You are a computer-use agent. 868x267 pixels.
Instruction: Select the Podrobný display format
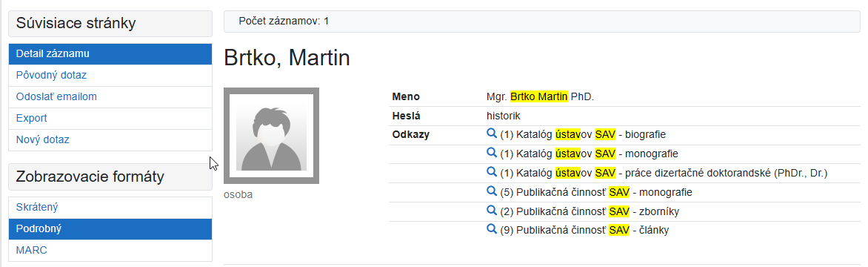coord(110,228)
